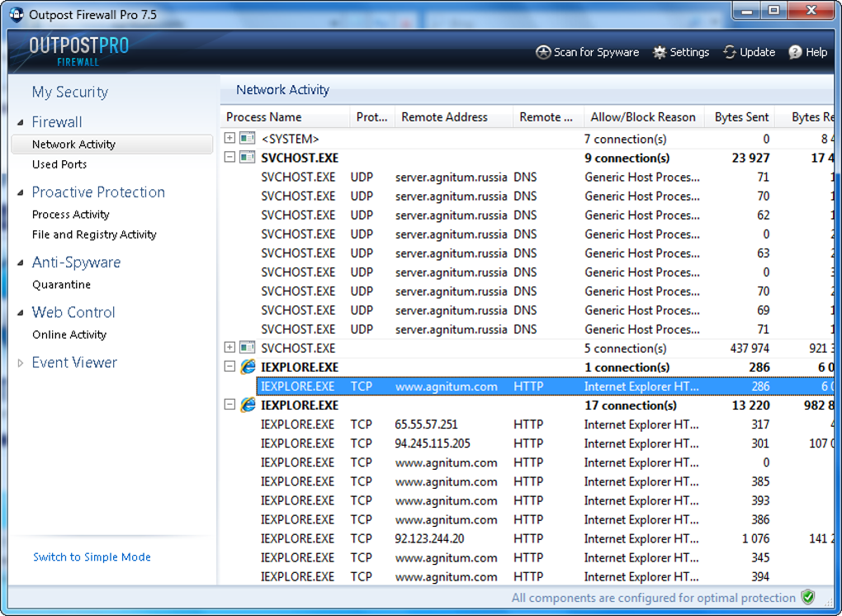Click the Scan for Spyware label
The height and width of the screenshot is (616, 842).
(x=596, y=53)
